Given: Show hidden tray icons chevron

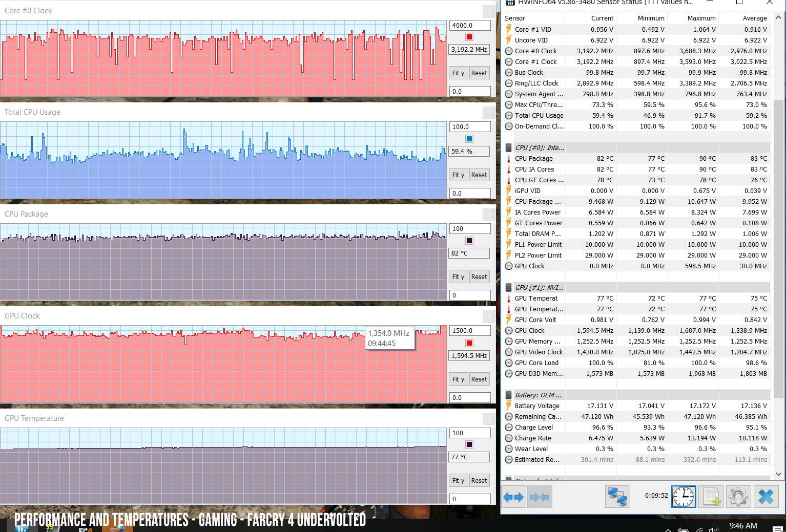Looking at the screenshot, I should point(668,529).
